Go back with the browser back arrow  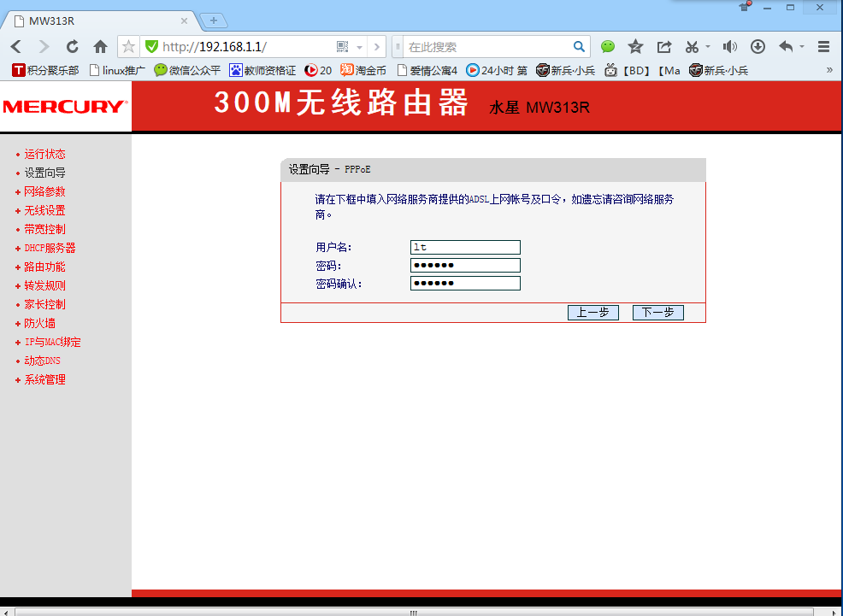pos(16,47)
